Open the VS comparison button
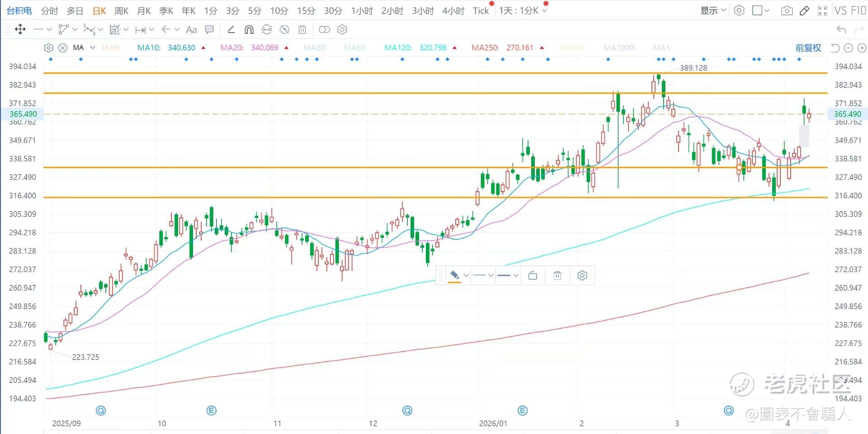 840,11
